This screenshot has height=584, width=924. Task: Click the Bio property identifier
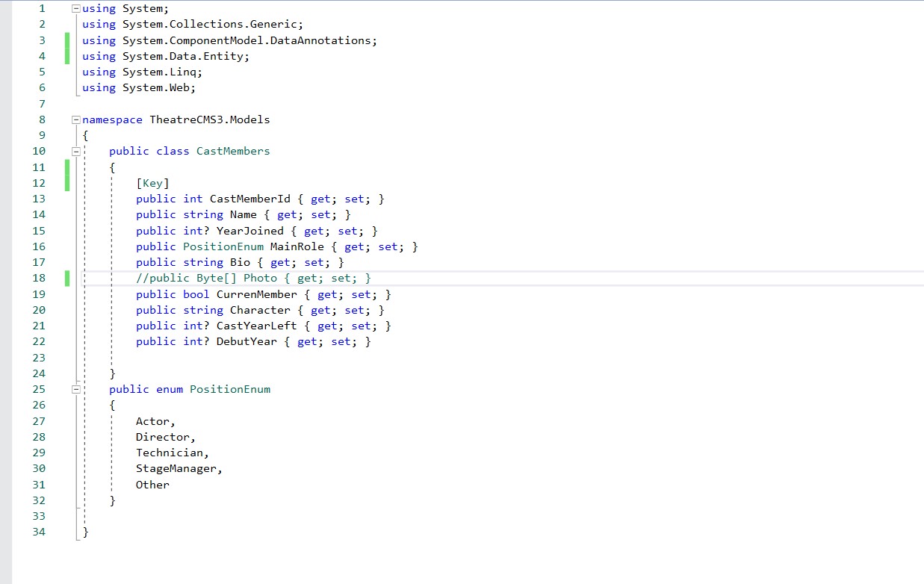(238, 262)
